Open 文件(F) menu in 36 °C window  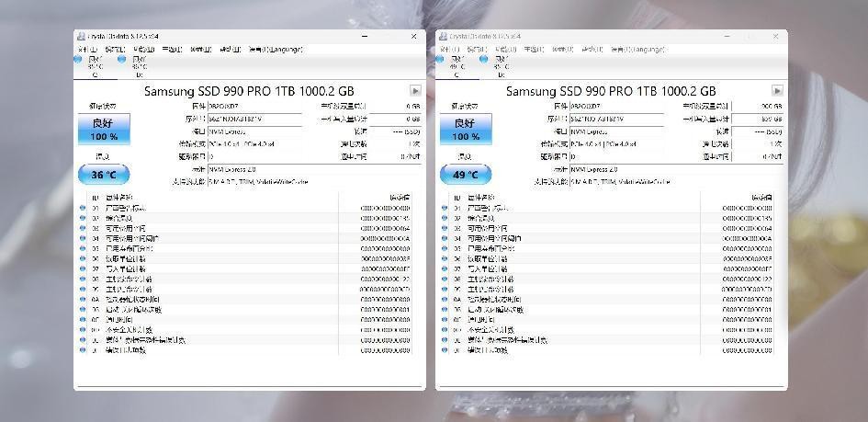(x=87, y=50)
